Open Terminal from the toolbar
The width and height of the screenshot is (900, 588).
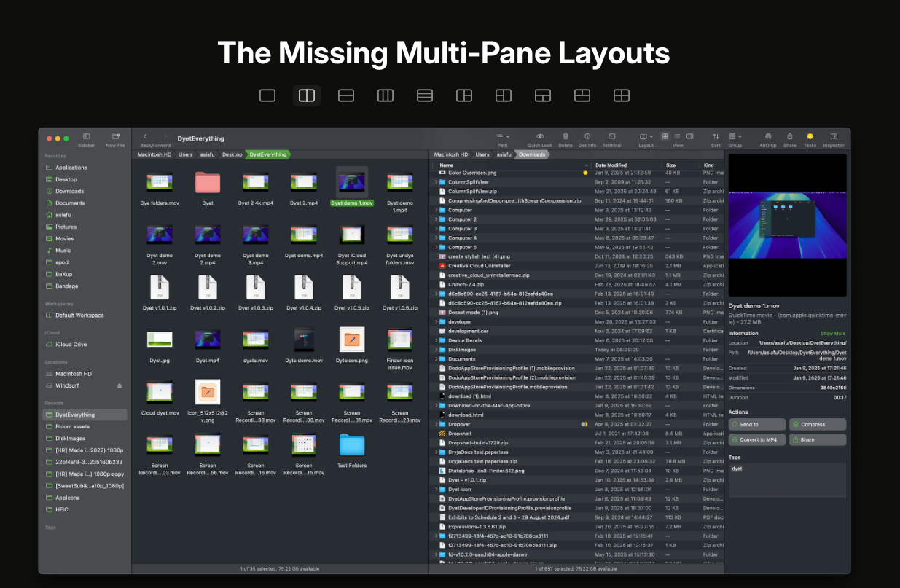tap(611, 136)
